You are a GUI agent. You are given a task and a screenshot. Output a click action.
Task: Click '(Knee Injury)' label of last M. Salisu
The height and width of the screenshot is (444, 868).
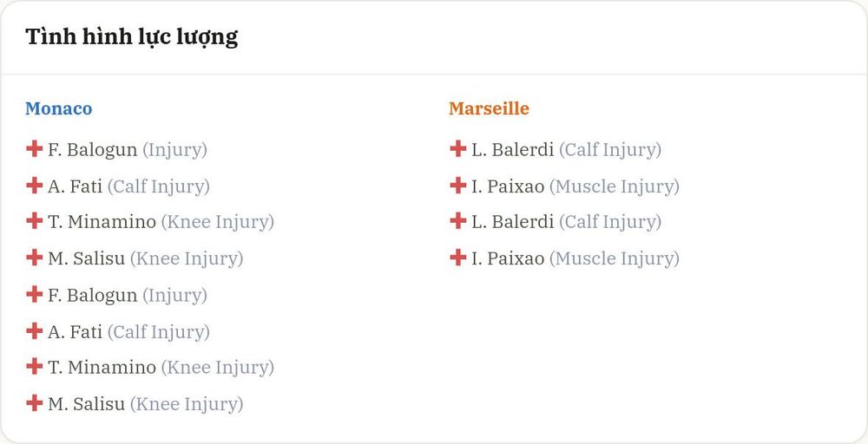click(x=187, y=403)
